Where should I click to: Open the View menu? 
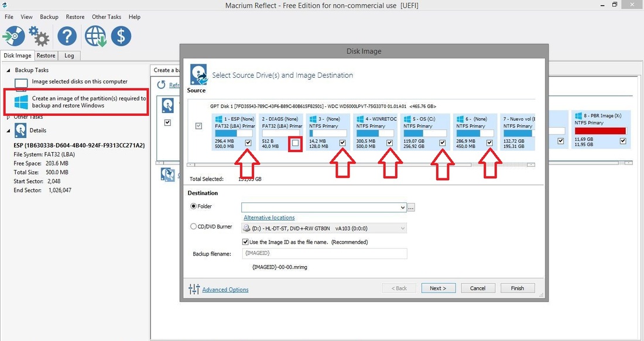[x=27, y=17]
